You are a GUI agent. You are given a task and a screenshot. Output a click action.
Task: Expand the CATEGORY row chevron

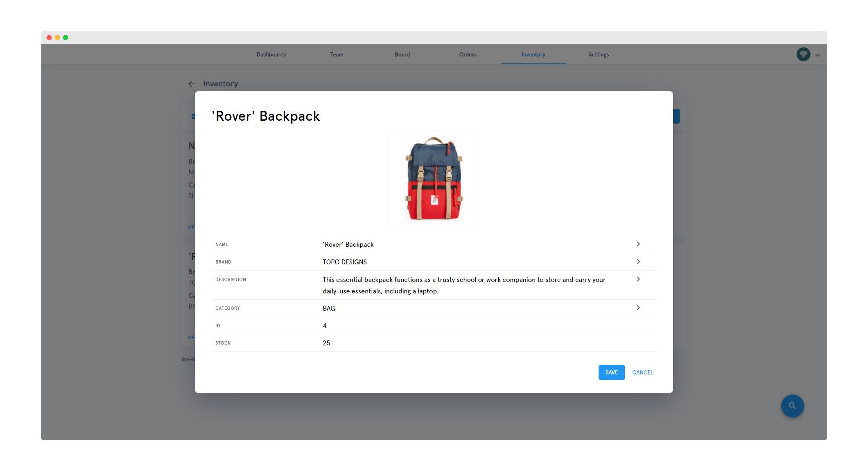[x=638, y=308]
